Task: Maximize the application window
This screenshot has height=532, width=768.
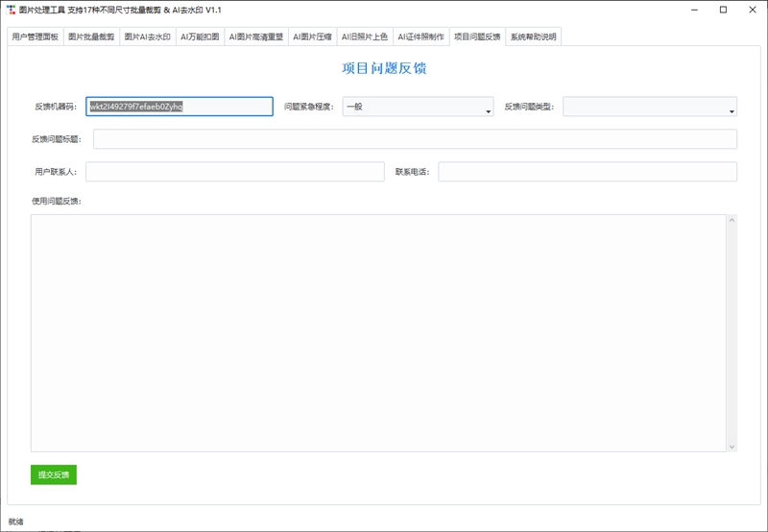Action: [x=723, y=10]
